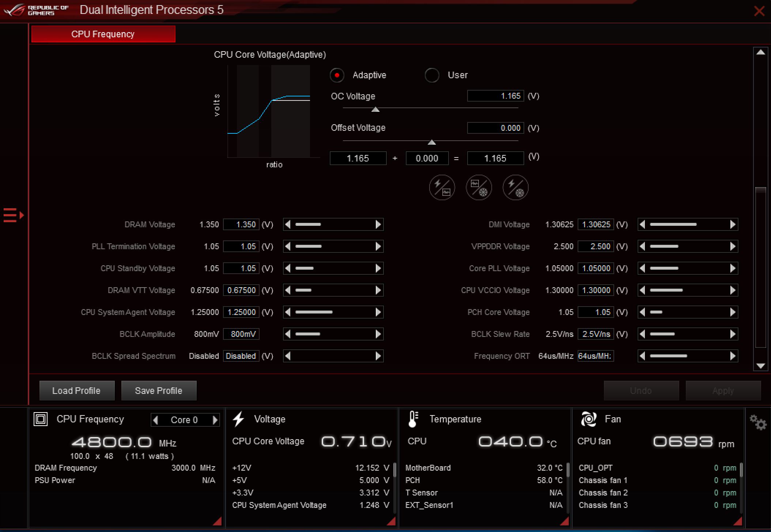
Task: Click the BCLK Spread Spectrum value field
Action: click(241, 356)
